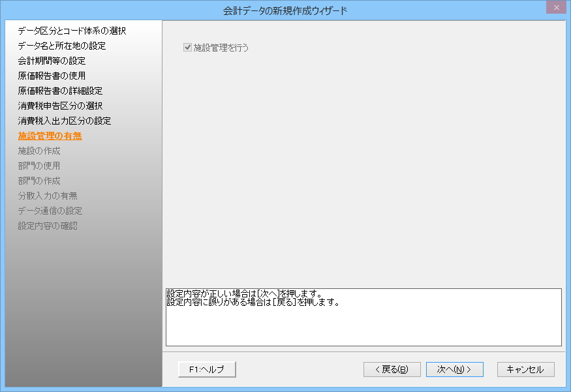Select step 会計期間等の設定

tap(52, 61)
